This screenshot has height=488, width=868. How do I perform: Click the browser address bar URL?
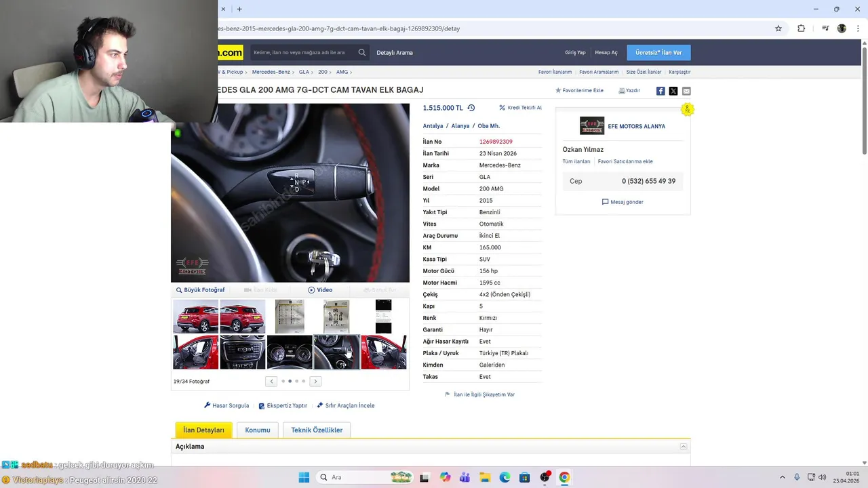click(339, 28)
